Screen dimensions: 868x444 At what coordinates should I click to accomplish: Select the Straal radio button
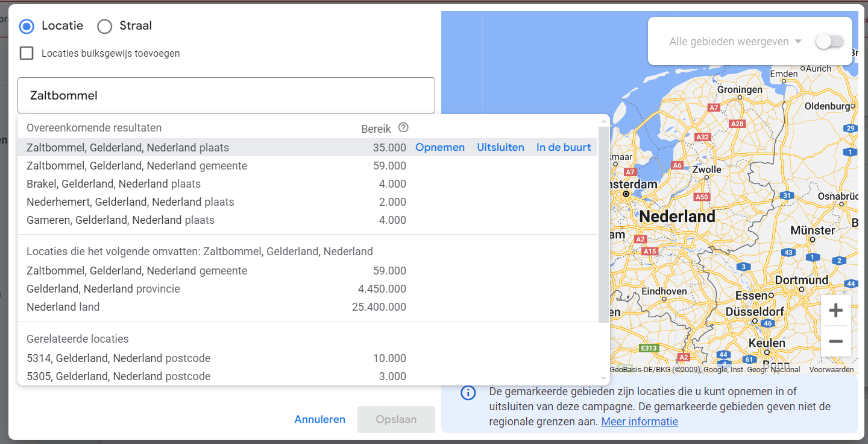coord(105,26)
